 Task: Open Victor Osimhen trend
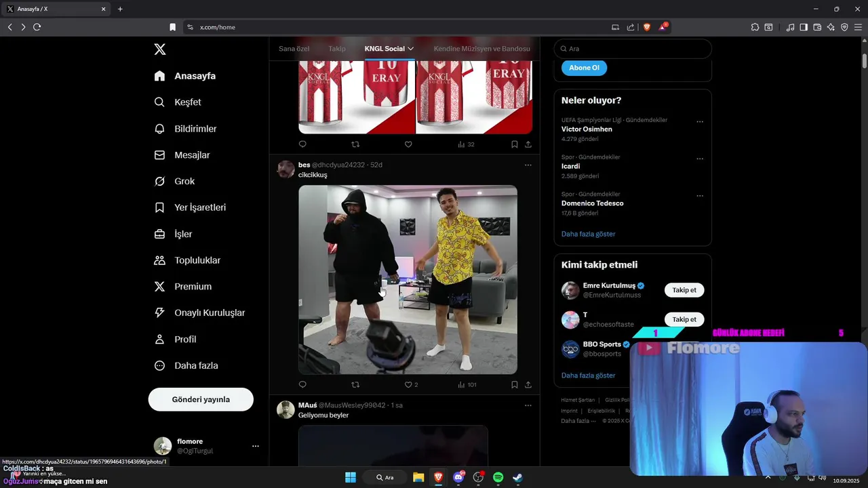pos(587,129)
